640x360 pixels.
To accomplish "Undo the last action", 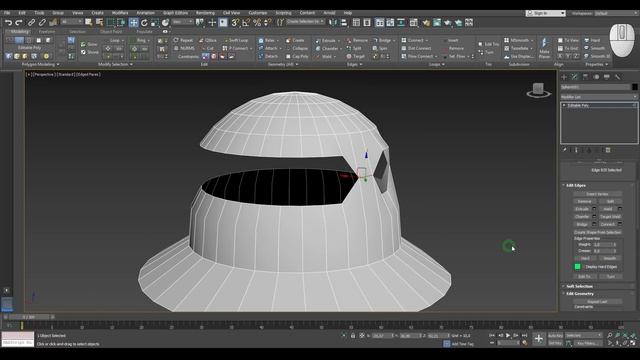I will (9, 22).
